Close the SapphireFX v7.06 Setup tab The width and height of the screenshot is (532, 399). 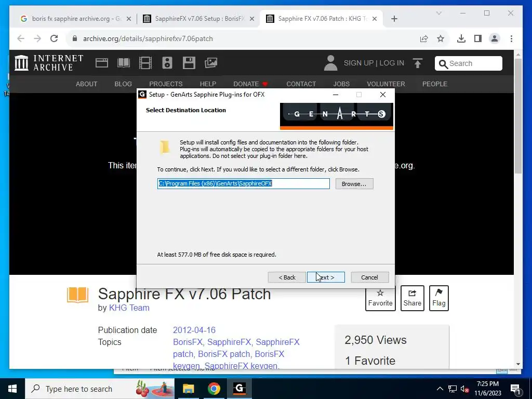point(252,19)
